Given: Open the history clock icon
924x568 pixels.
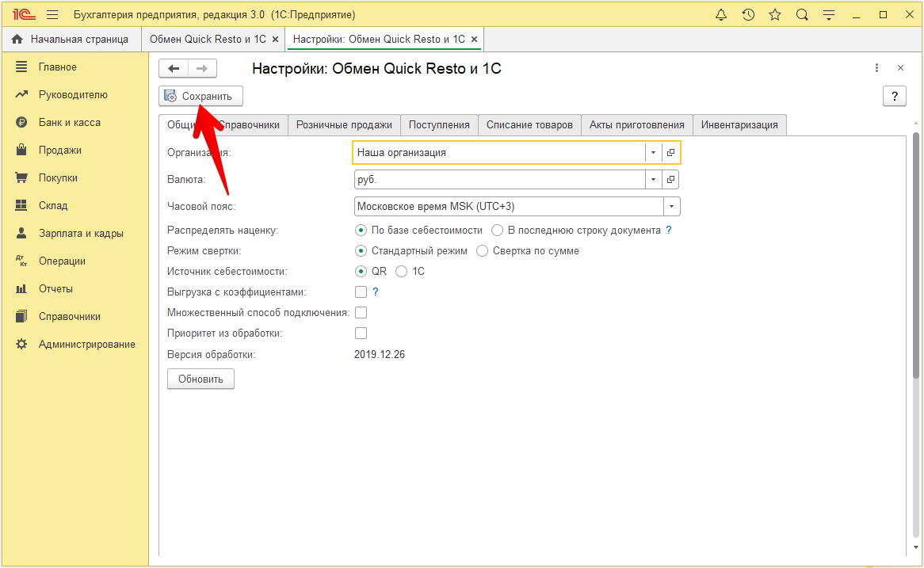Looking at the screenshot, I should click(x=748, y=15).
